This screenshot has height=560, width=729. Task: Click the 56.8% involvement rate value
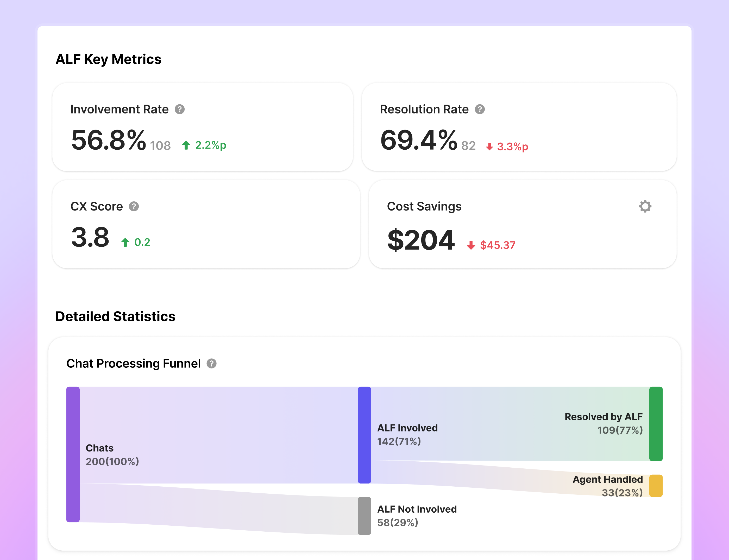tap(108, 140)
